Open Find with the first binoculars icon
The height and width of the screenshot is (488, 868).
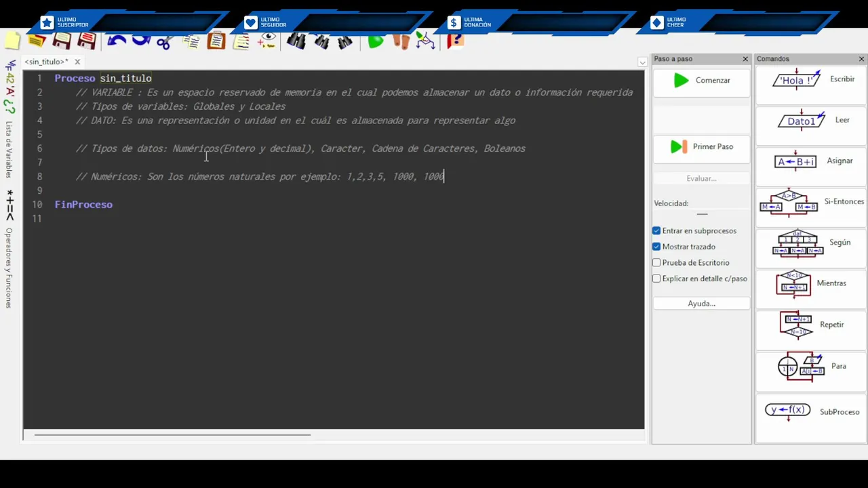(296, 41)
